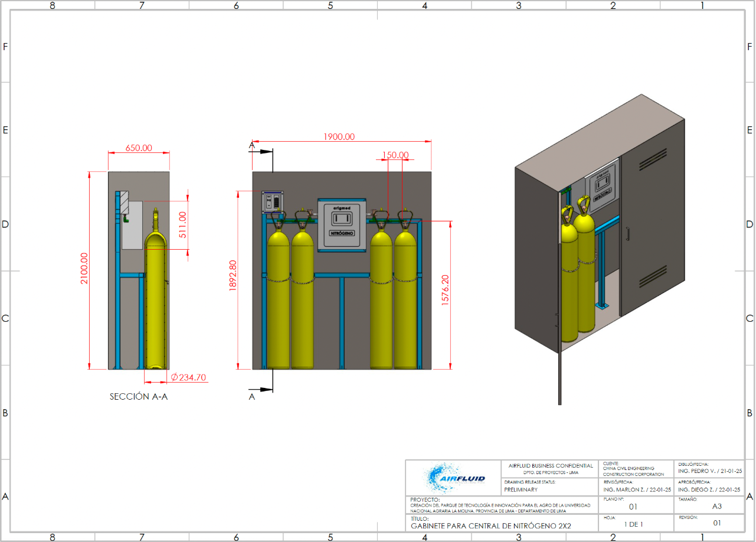Image resolution: width=756 pixels, height=542 pixels.
Task: Select the ING. PEDRO V. drawn-by field
Action: (x=709, y=472)
